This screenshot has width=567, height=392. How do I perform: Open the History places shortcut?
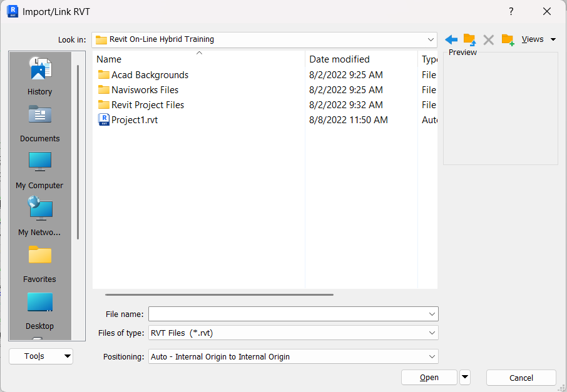[40, 76]
